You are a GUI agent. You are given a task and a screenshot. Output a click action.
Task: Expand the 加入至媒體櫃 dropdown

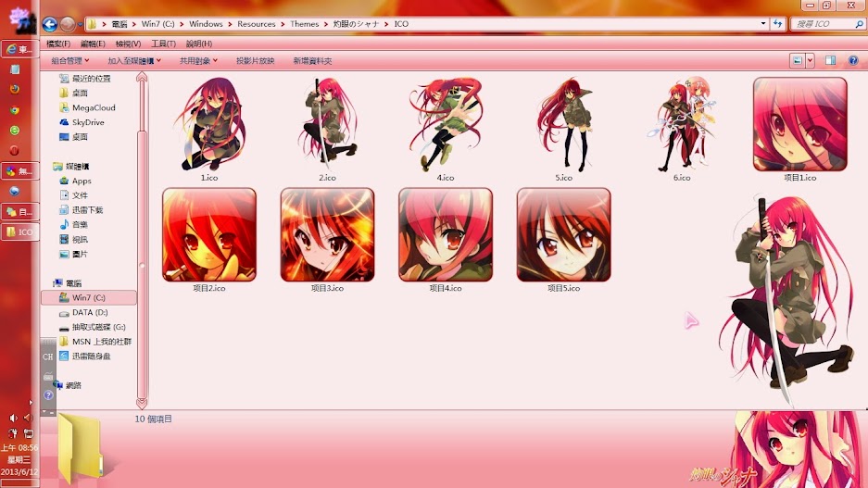click(134, 61)
